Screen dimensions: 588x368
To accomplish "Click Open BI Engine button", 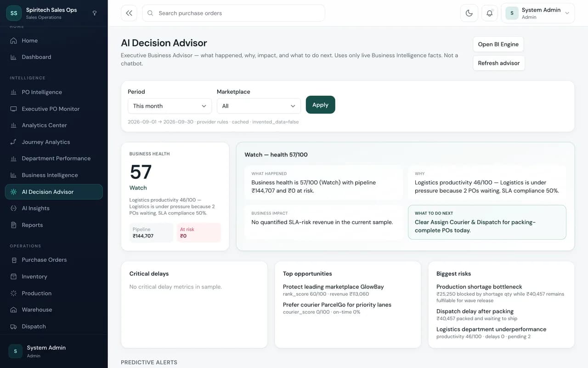I will pos(498,44).
